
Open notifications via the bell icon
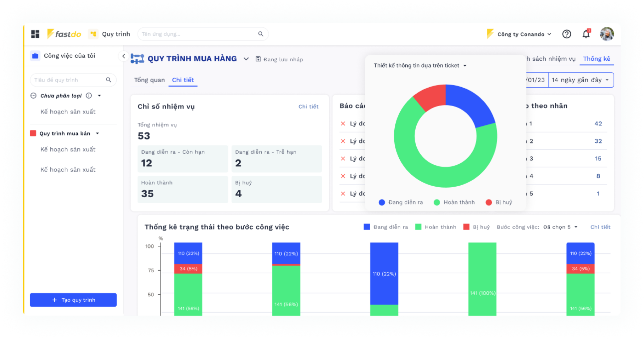[586, 34]
